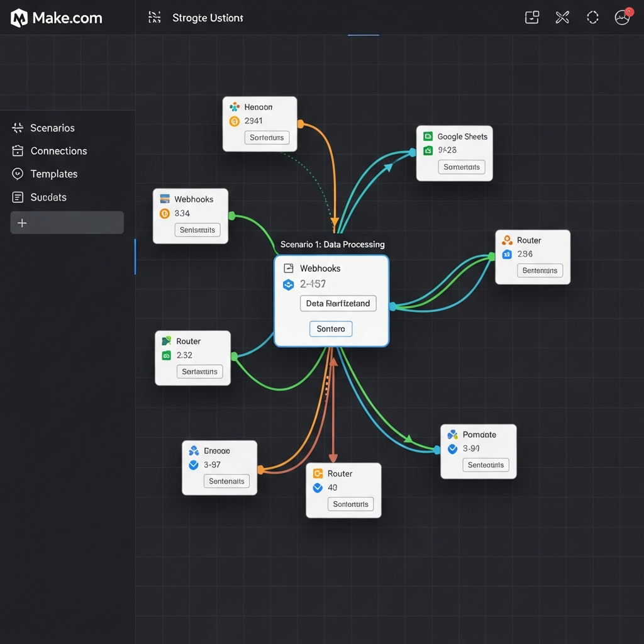
Task: Toggle the Sentenails option on the Eneoolo node
Action: click(x=226, y=481)
